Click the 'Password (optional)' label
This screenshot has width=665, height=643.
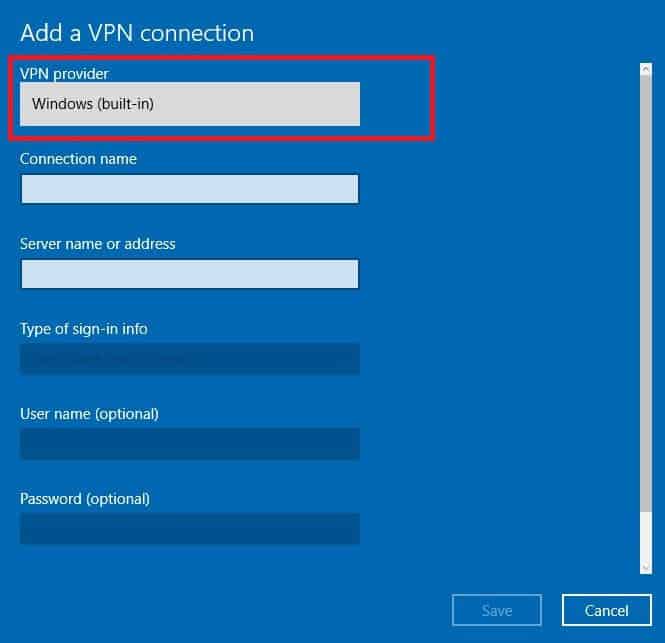coord(85,499)
